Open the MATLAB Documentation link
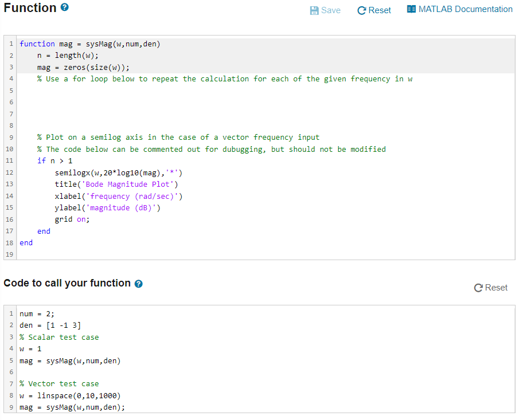 [x=465, y=9]
